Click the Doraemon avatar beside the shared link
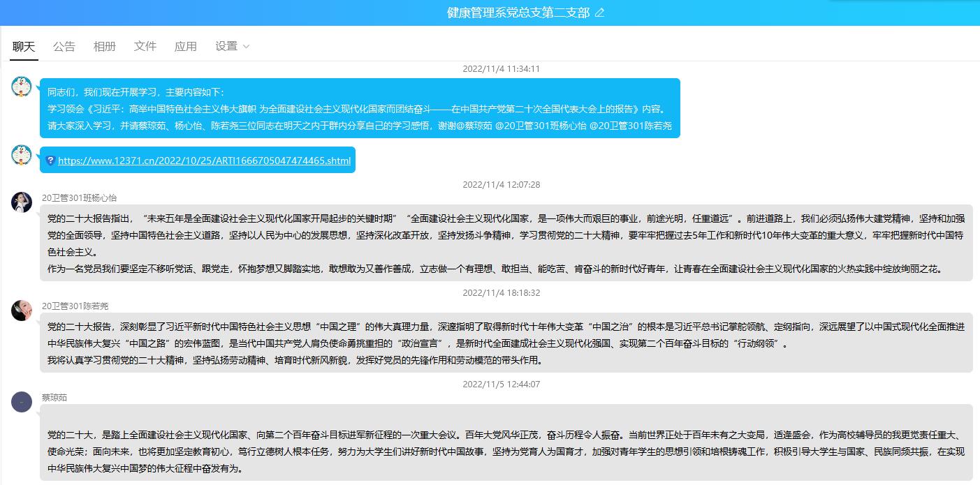Screen dimensions: 980x485 point(22,155)
